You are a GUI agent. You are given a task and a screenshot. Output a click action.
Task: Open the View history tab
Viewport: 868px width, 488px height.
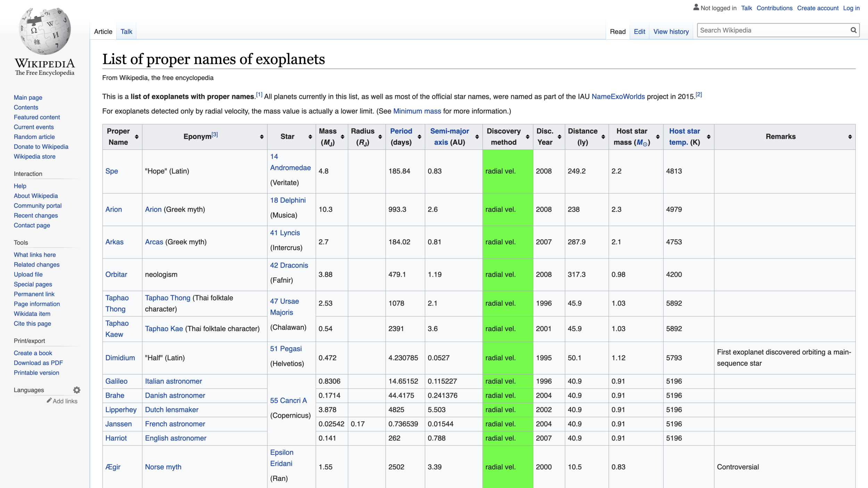(x=671, y=32)
